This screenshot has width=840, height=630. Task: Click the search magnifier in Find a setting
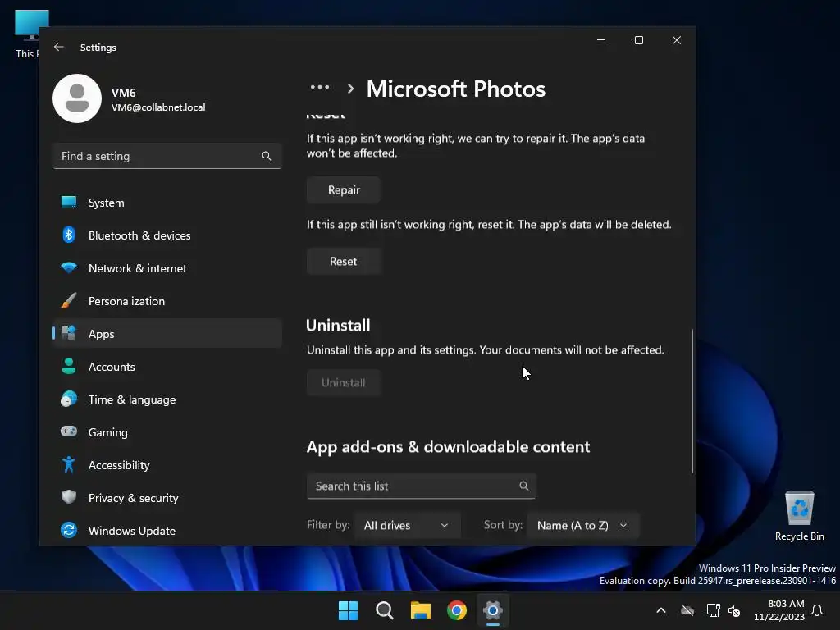tap(267, 156)
